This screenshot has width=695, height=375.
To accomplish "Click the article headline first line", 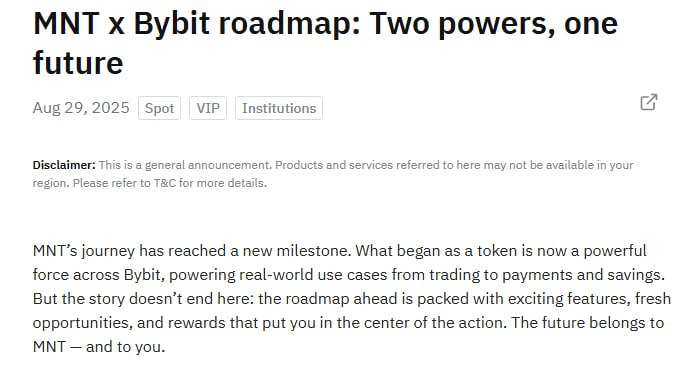I will pos(325,23).
